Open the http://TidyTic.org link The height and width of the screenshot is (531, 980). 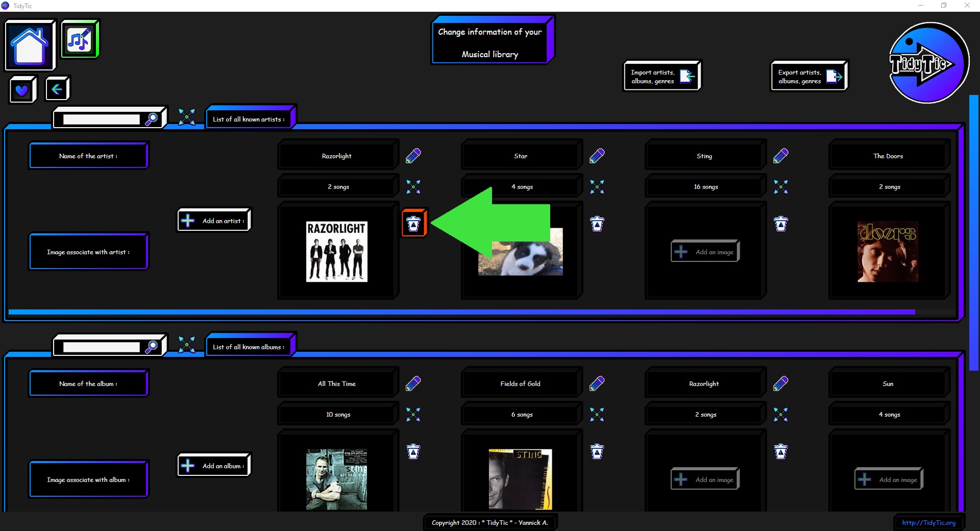928,522
